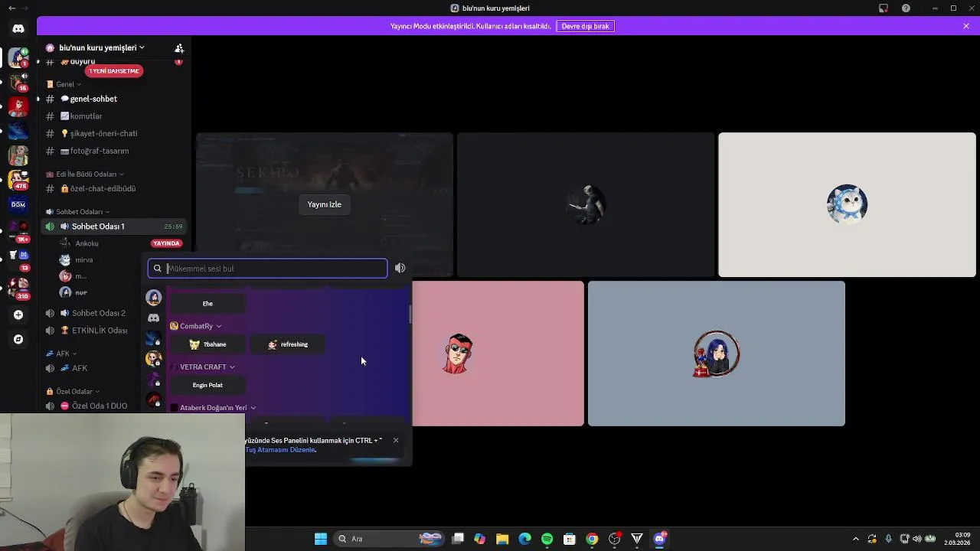Collapse the Sohbet Odaları category
The height and width of the screenshot is (551, 980).
coord(78,211)
